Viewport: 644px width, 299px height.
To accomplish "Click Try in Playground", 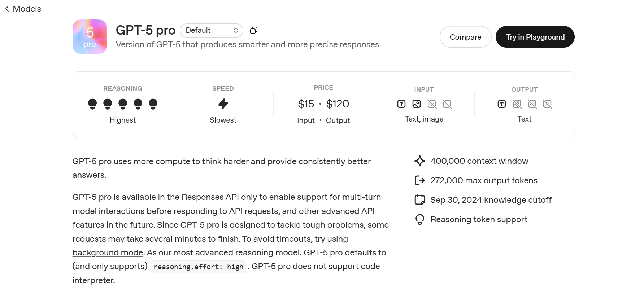I will coord(535,37).
